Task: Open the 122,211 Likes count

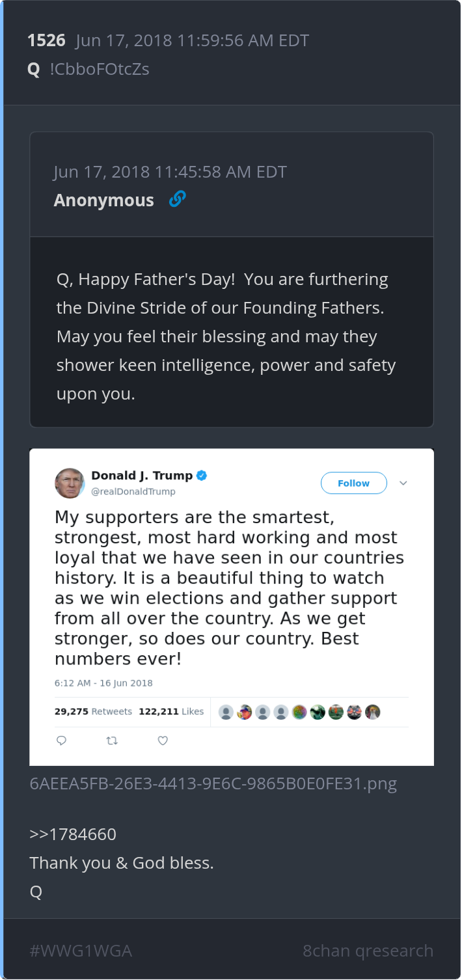Action: [x=171, y=711]
